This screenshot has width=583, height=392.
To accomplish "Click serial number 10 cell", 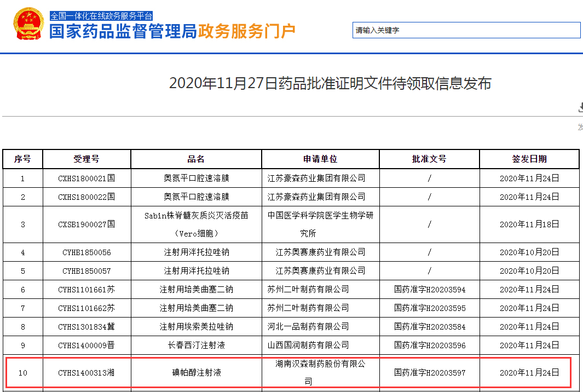I will [x=22, y=373].
